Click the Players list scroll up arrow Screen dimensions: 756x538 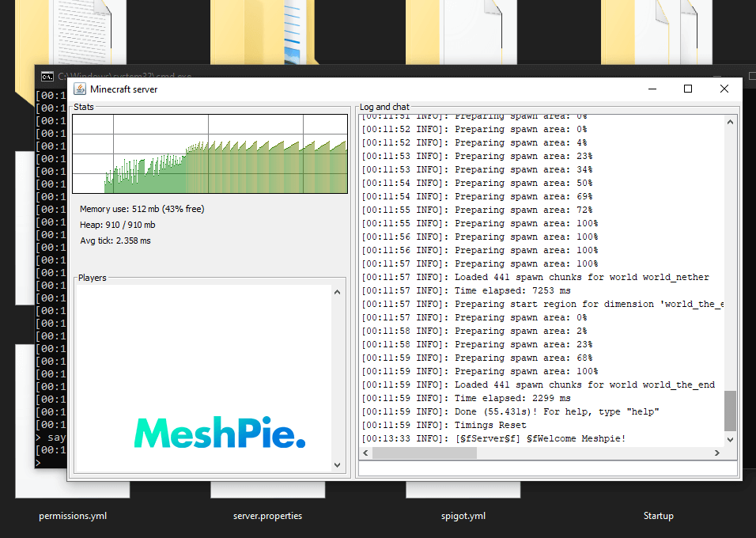coord(337,292)
